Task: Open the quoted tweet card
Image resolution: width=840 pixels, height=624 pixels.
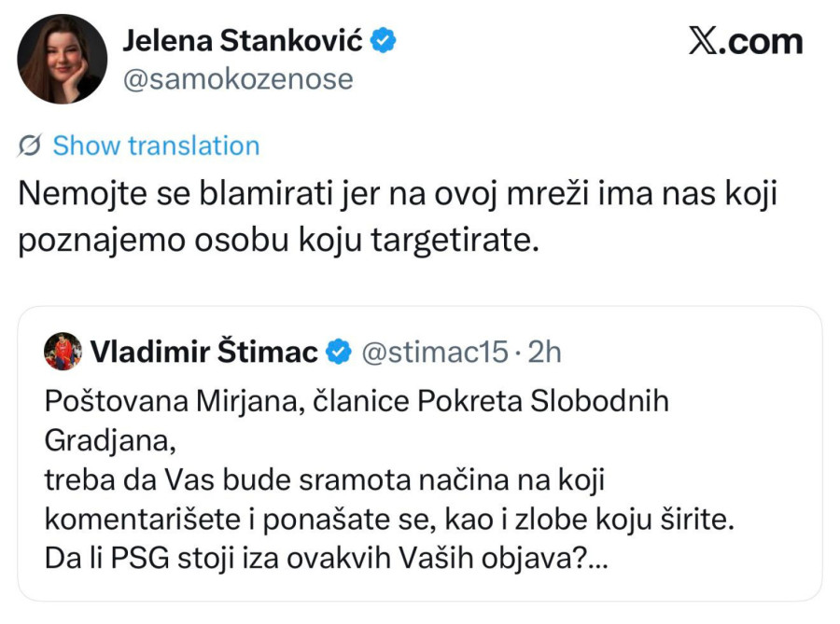Action: pyautogui.click(x=420, y=448)
